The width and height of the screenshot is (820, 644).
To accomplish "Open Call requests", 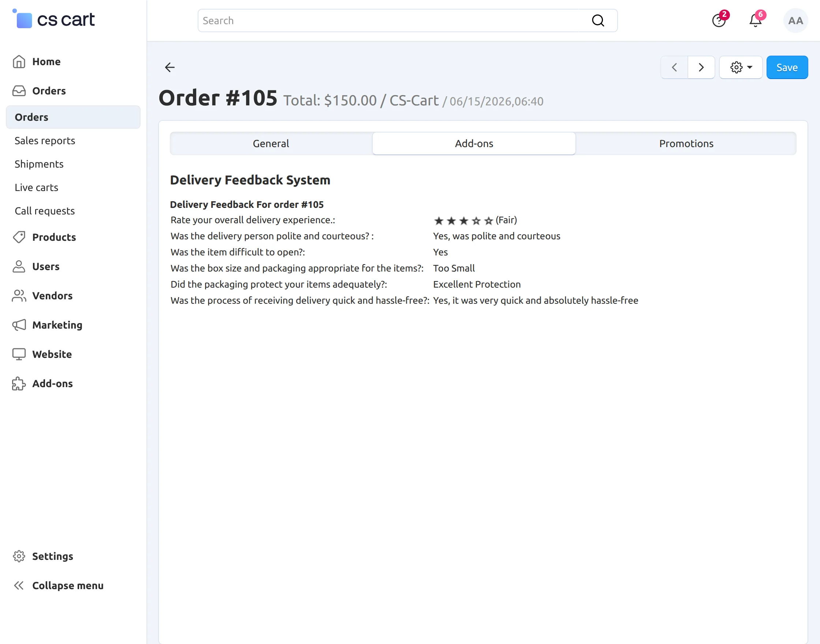I will click(x=45, y=211).
